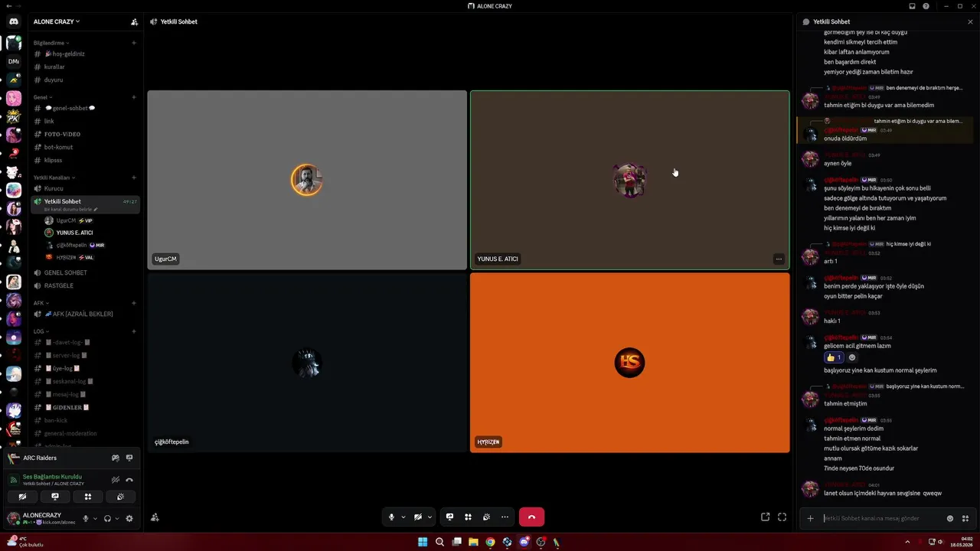Open soundboard button in the voice panel
The width and height of the screenshot is (980, 551).
[121, 497]
